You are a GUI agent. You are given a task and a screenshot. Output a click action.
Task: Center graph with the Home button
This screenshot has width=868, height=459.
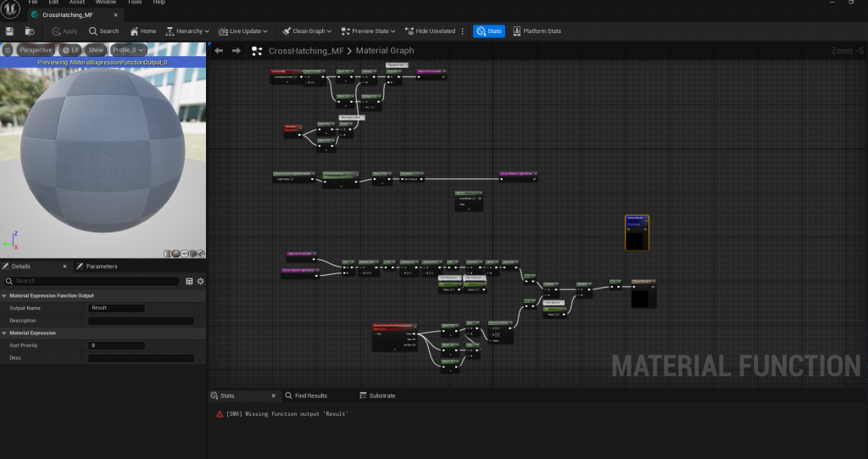click(143, 31)
